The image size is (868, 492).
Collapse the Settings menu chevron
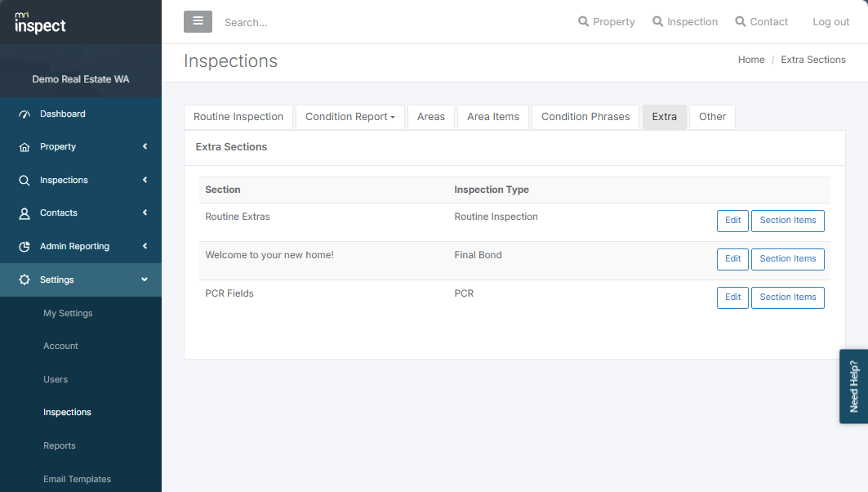(x=145, y=280)
